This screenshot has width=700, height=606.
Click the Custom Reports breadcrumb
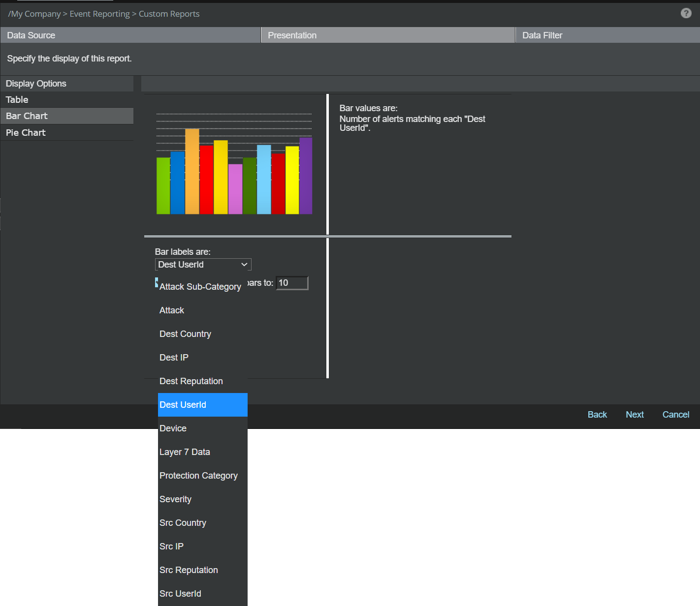point(169,14)
